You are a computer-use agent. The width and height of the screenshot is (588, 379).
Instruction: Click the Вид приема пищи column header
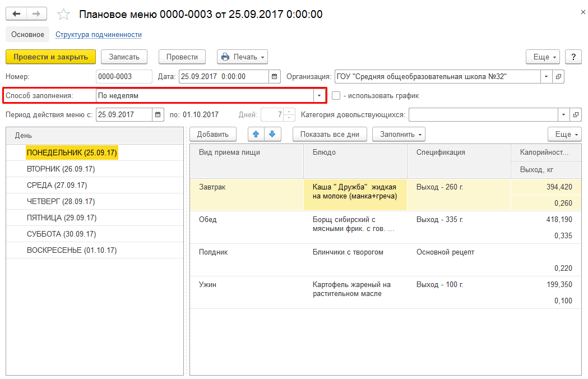(x=247, y=161)
